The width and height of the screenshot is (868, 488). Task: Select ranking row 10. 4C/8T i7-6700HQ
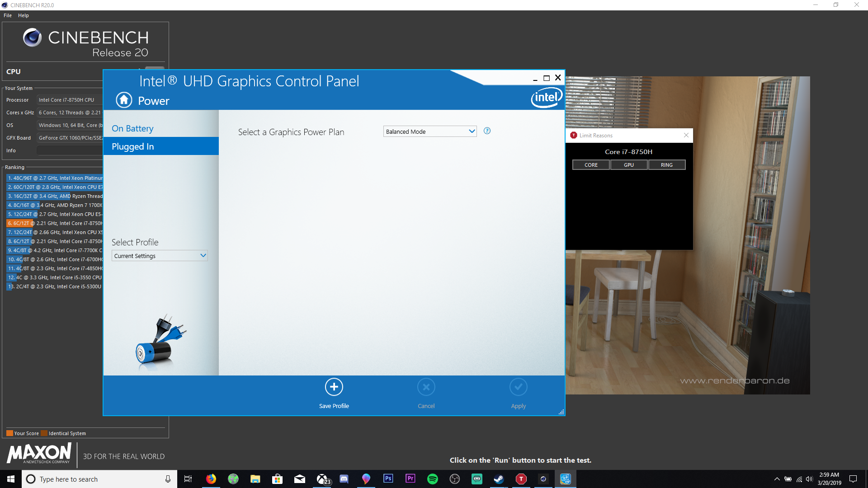coord(55,259)
